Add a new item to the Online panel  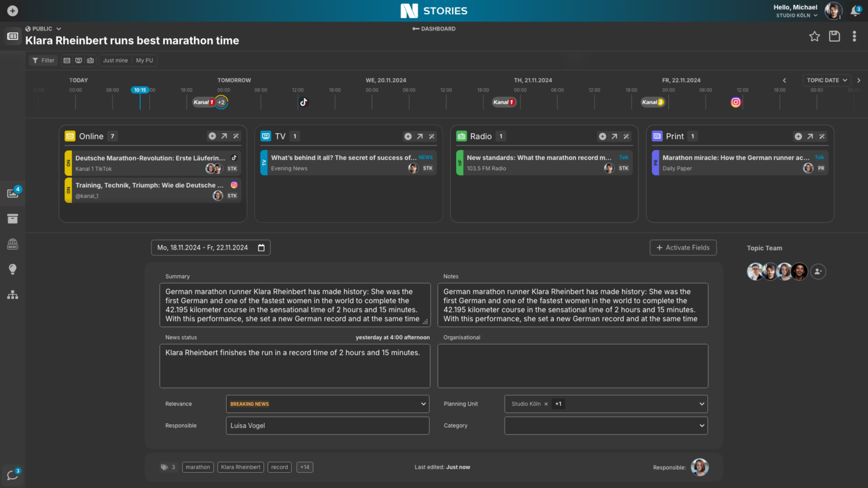click(212, 136)
